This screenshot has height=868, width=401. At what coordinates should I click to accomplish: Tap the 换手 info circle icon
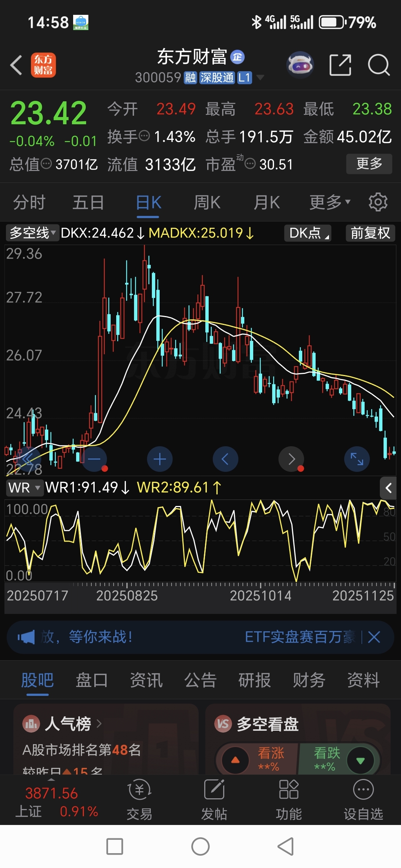pos(144,136)
